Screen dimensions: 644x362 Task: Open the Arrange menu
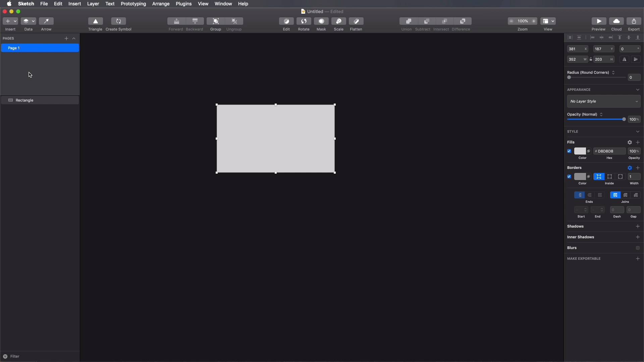click(x=161, y=4)
